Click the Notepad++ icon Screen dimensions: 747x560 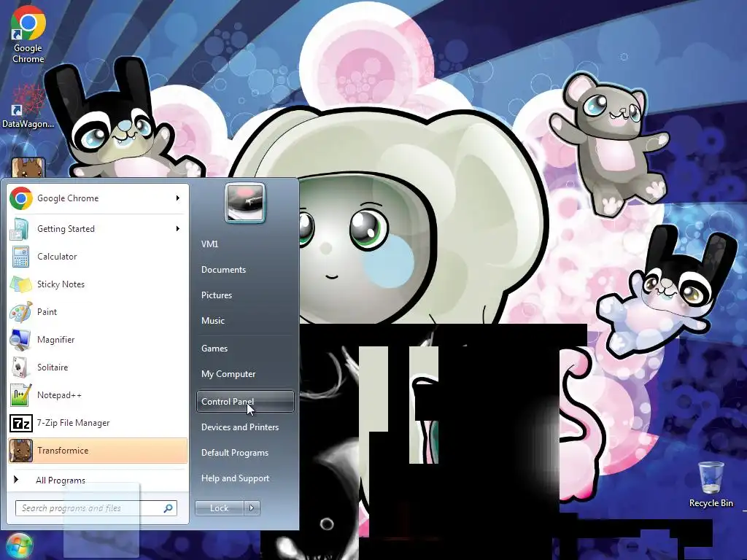(x=20, y=395)
